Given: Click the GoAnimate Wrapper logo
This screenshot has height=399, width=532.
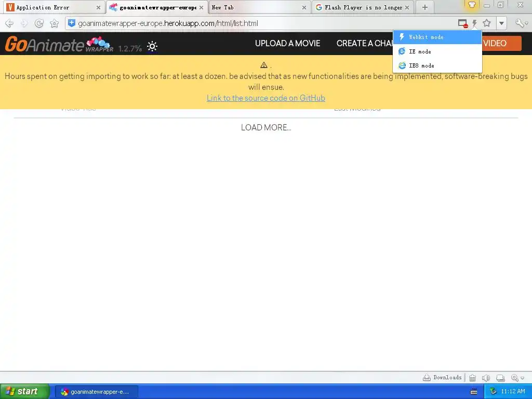Looking at the screenshot, I should click(59, 45).
